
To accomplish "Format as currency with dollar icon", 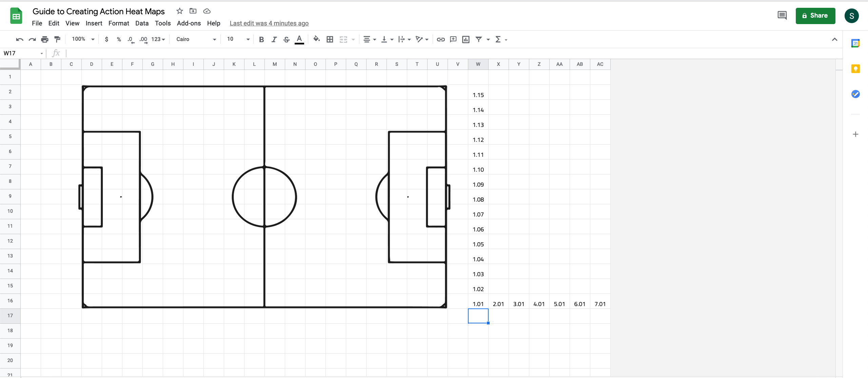I will [x=106, y=39].
